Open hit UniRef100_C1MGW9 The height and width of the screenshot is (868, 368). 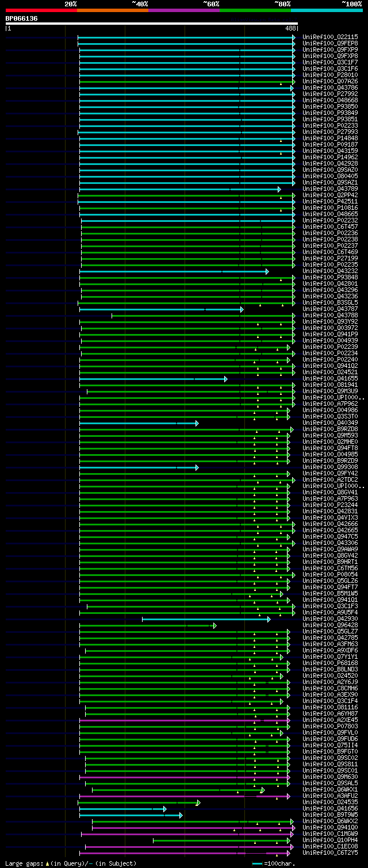[x=330, y=834]
